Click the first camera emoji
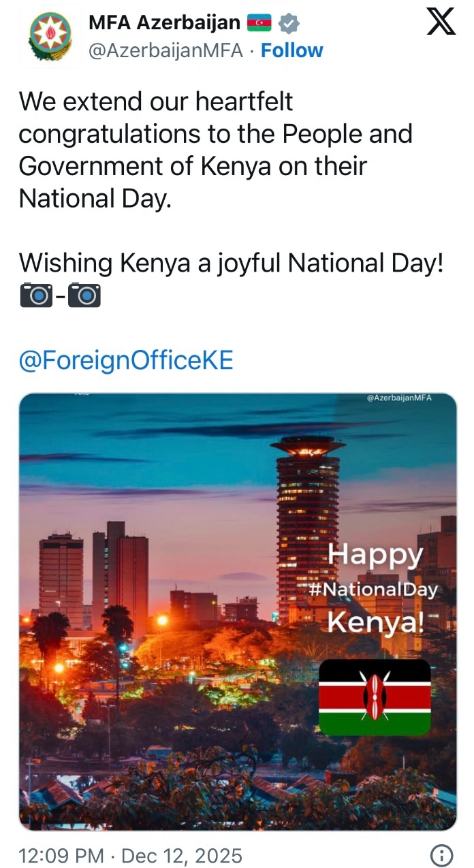Screen dimensions: 474x868 36,295
